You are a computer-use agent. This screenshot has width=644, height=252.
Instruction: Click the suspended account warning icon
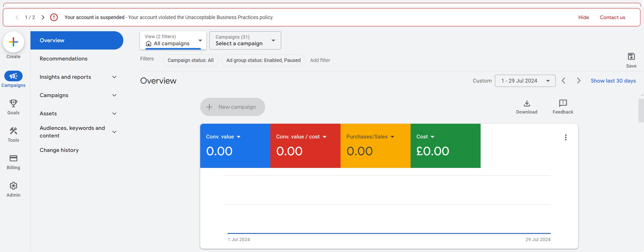[54, 17]
